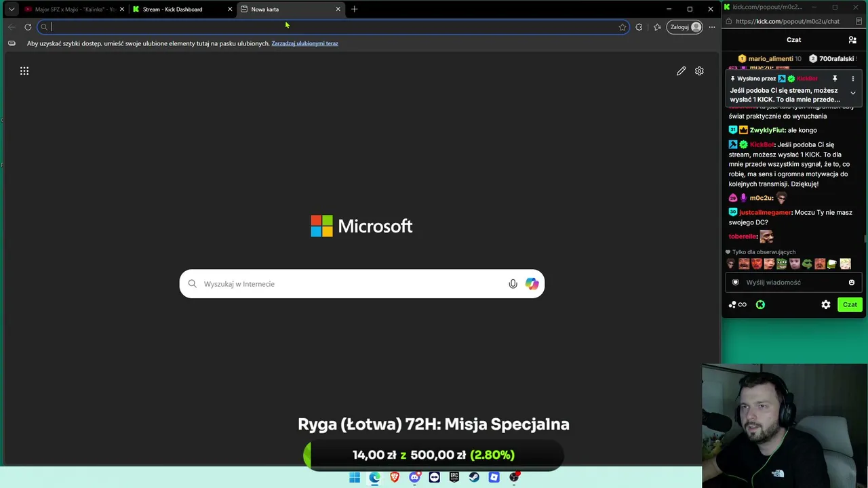Open Copilot from the search box

point(532,284)
